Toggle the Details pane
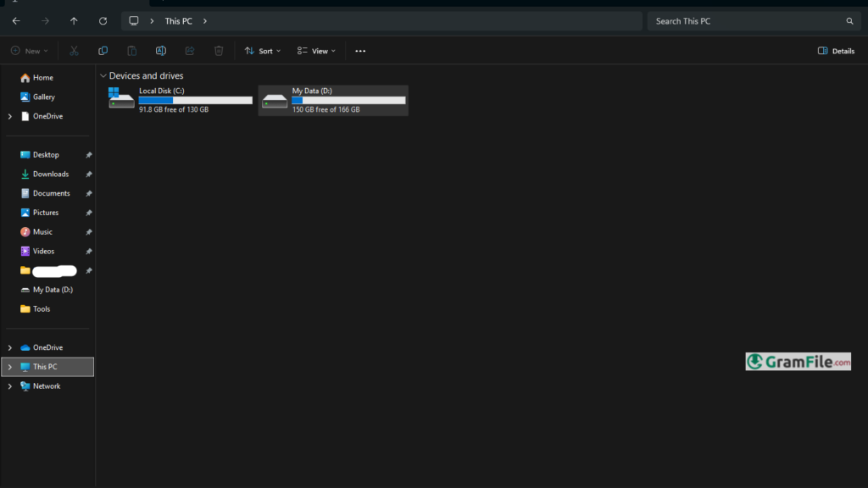Viewport: 868px width, 488px height. [836, 51]
